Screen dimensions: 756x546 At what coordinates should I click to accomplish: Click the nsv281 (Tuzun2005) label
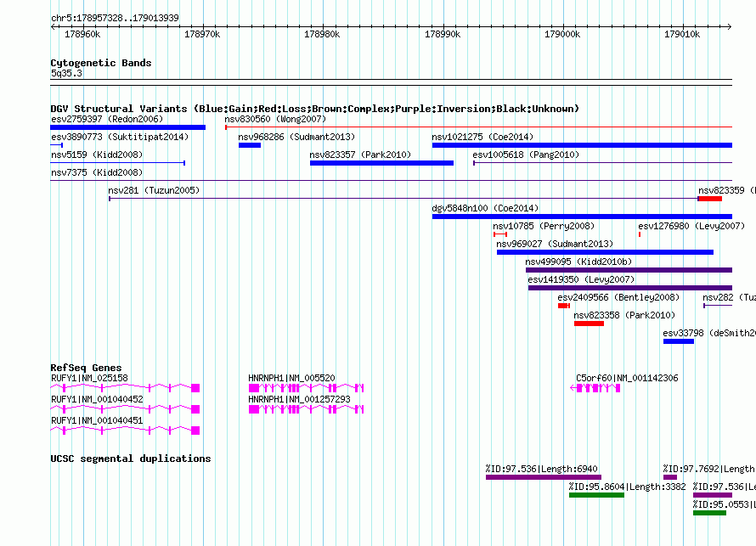pyautogui.click(x=154, y=190)
